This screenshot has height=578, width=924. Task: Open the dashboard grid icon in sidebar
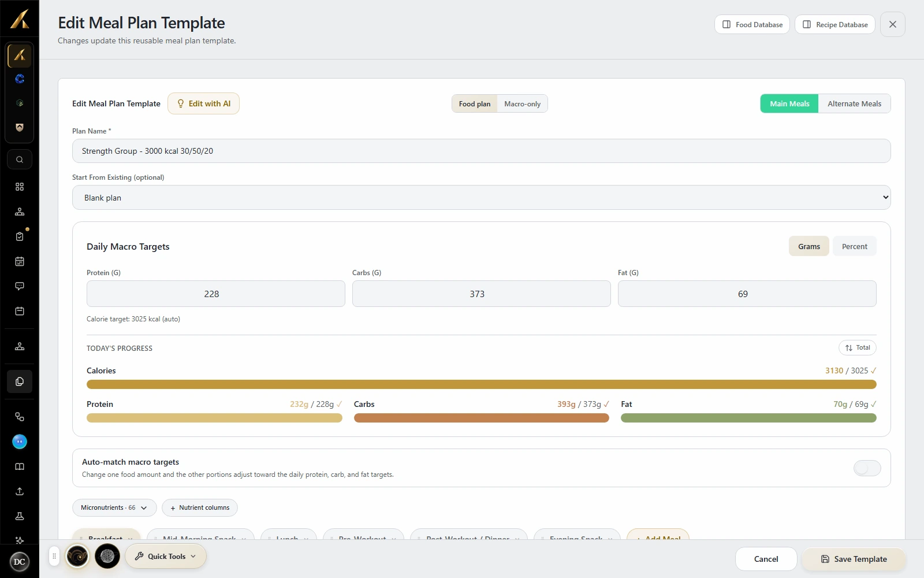pyautogui.click(x=20, y=187)
